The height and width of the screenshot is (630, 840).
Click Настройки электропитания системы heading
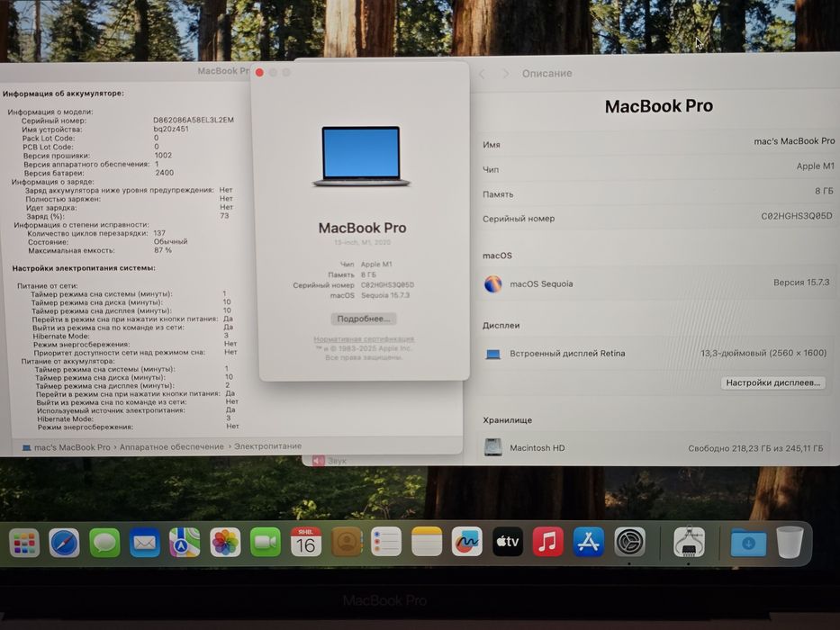tap(84, 268)
